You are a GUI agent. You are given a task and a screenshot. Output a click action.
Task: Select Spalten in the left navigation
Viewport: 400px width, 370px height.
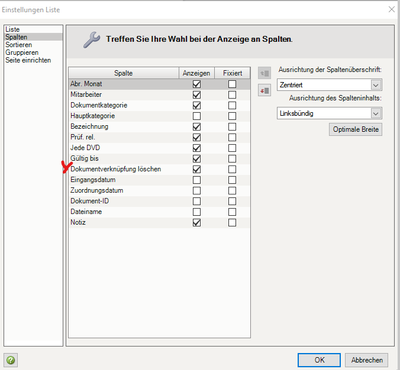point(16,37)
